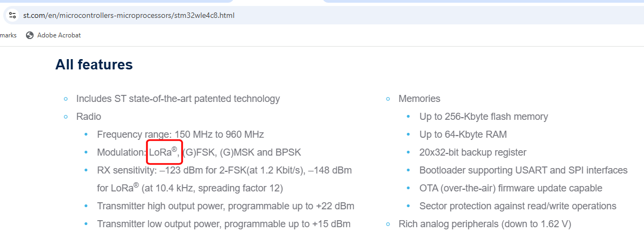
Task: Select the 'Memories' list item
Action: (x=419, y=99)
